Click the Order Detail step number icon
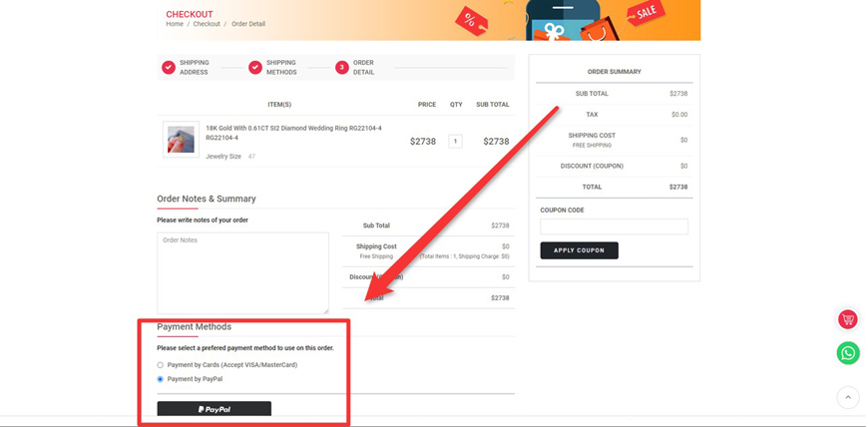Screen dimensions: 868x427 [x=341, y=68]
